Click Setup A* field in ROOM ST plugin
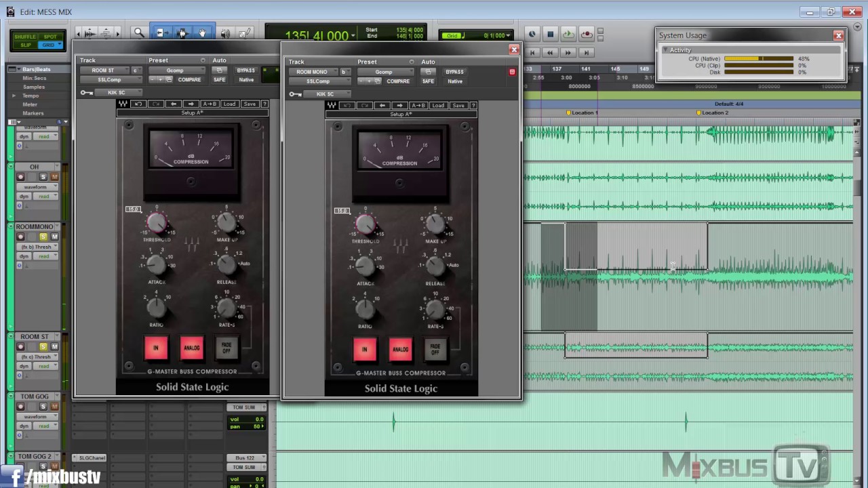The image size is (868, 488). coord(193,113)
